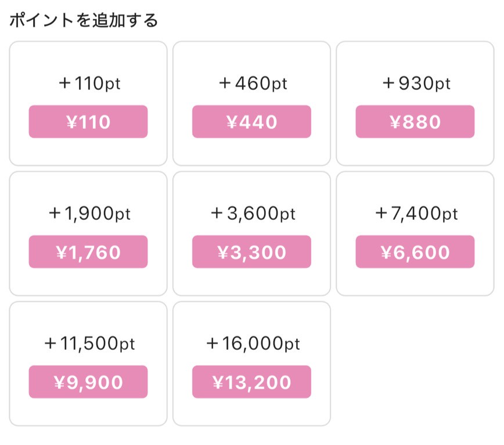This screenshot has width=504, height=445.
Task: Select the +16,000pt points label
Action: click(x=252, y=344)
